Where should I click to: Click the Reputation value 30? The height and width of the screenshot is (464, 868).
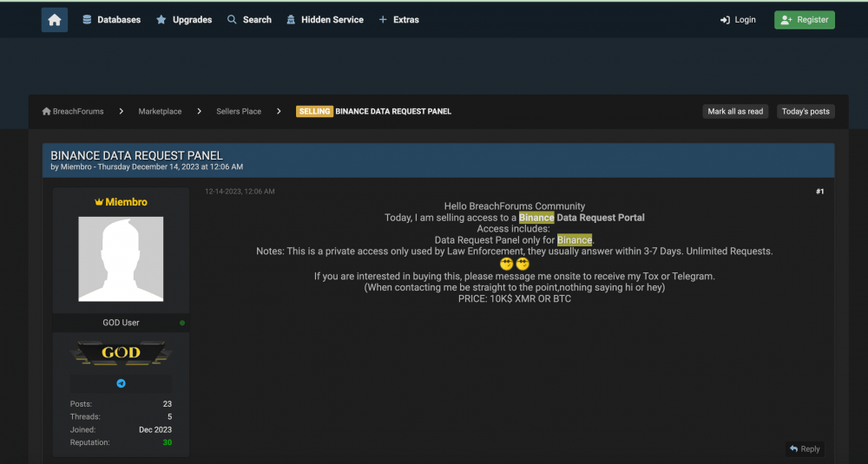(x=168, y=442)
